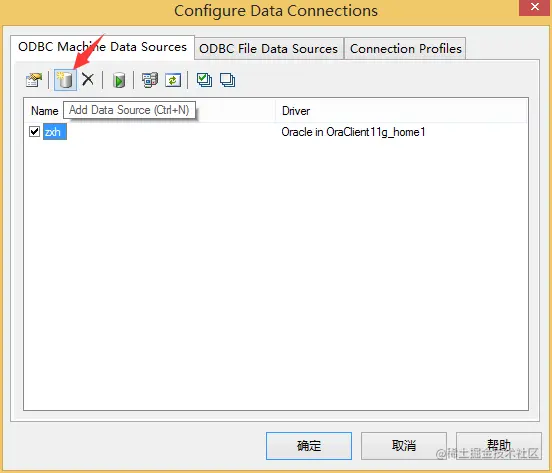Refresh the data source list
This screenshot has width=552, height=473.
173,80
